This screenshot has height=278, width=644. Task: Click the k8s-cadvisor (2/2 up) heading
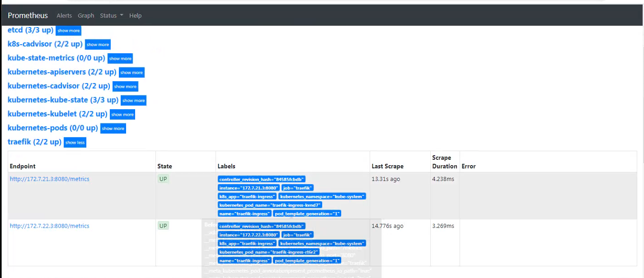45,44
